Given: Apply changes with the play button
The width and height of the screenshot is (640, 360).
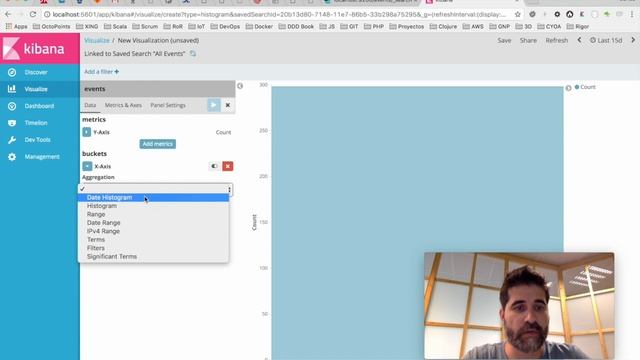Looking at the screenshot, I should [213, 105].
